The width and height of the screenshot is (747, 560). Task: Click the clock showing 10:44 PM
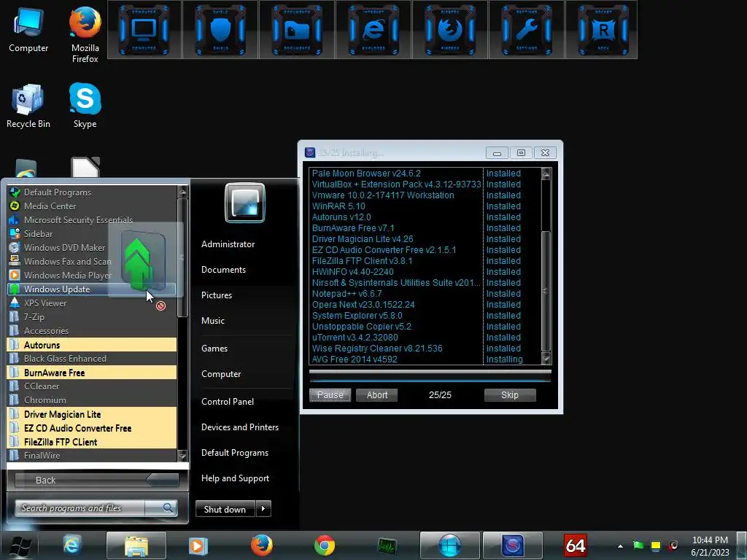tap(710, 540)
